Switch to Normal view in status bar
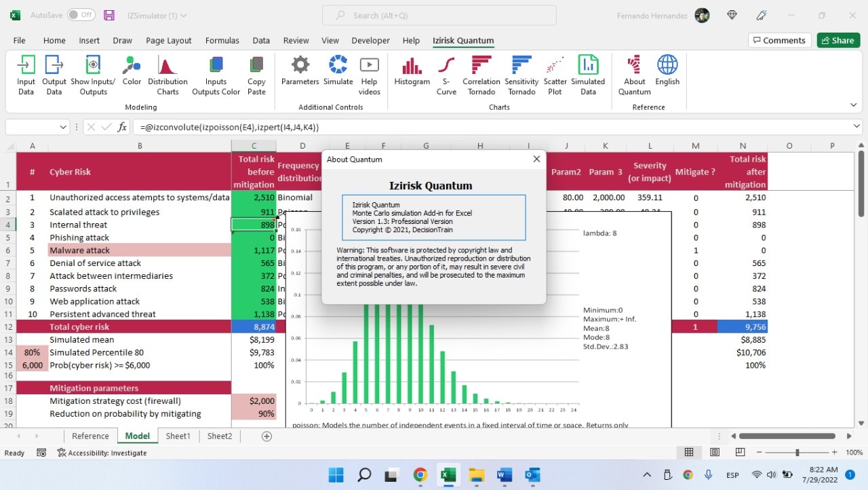This screenshot has width=868, height=490. (x=689, y=453)
